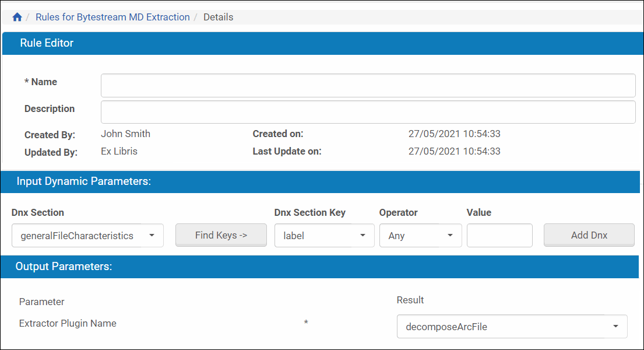Focus the Name text field
Image resolution: width=644 pixels, height=350 pixels.
pos(368,85)
